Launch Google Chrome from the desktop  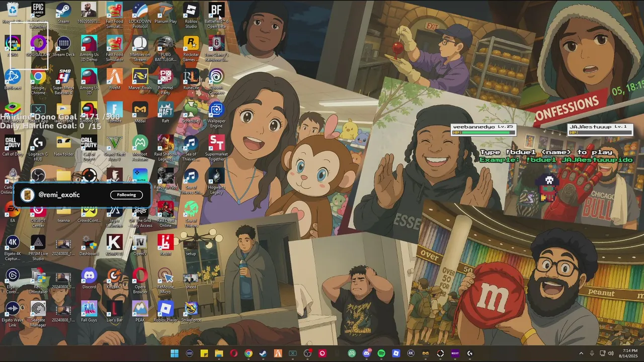point(38,81)
